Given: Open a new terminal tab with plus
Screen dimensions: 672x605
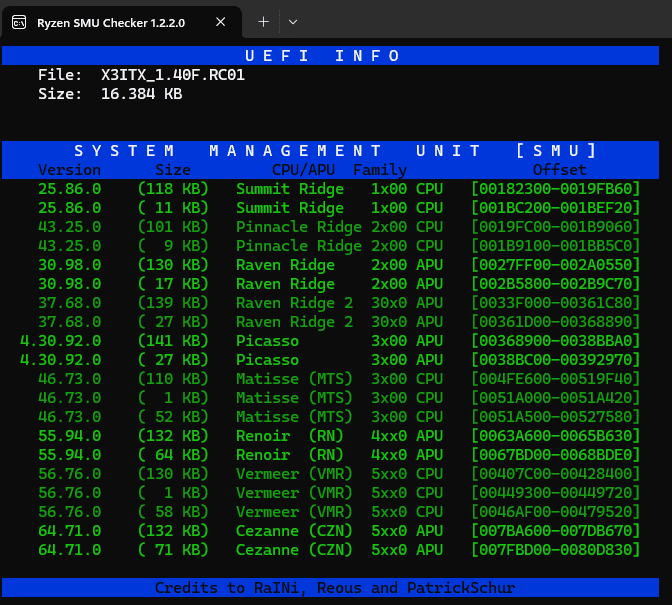Looking at the screenshot, I should click(264, 22).
